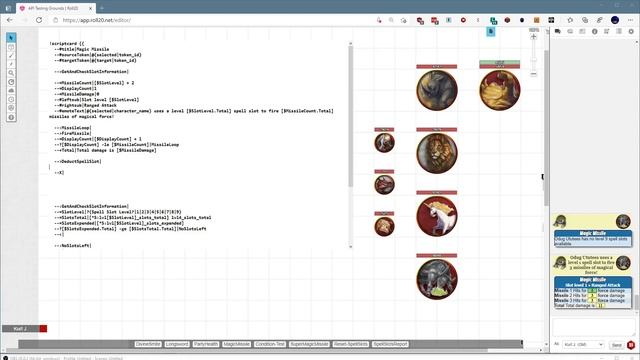Select the armored beast token at bottom

[437, 279]
